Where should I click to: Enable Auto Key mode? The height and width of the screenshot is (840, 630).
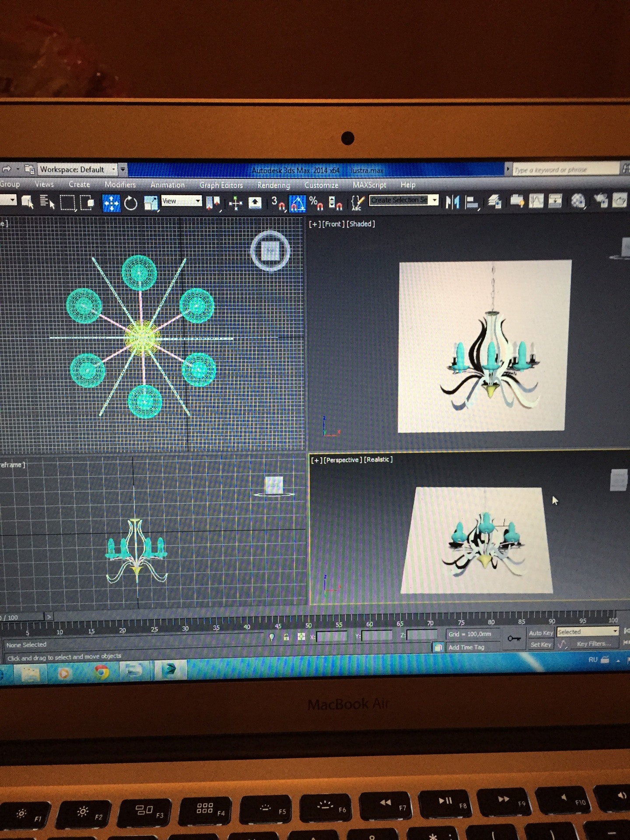point(541,633)
